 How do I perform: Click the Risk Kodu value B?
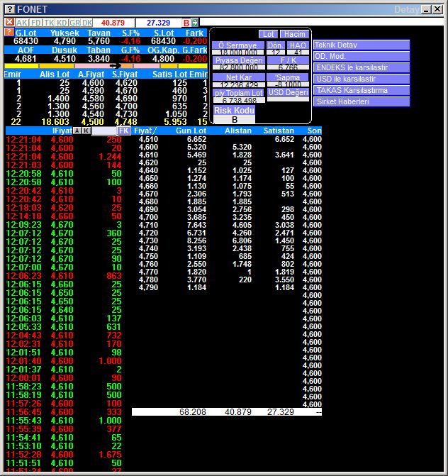pyautogui.click(x=234, y=120)
